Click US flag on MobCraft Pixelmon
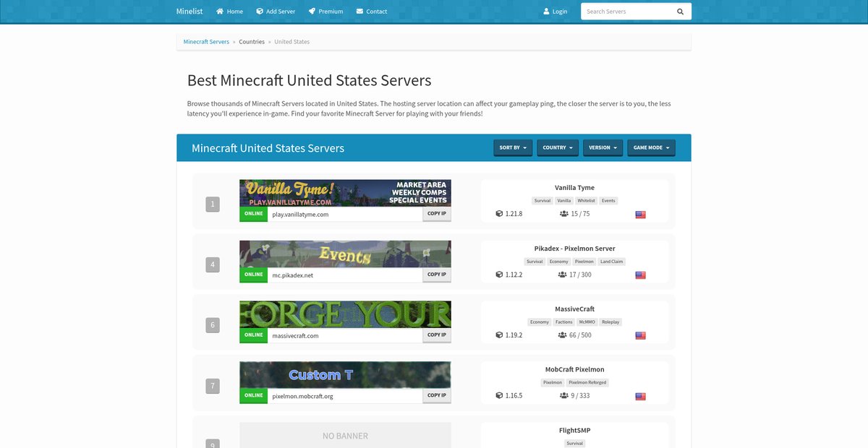Image resolution: width=868 pixels, height=448 pixels. (x=640, y=397)
